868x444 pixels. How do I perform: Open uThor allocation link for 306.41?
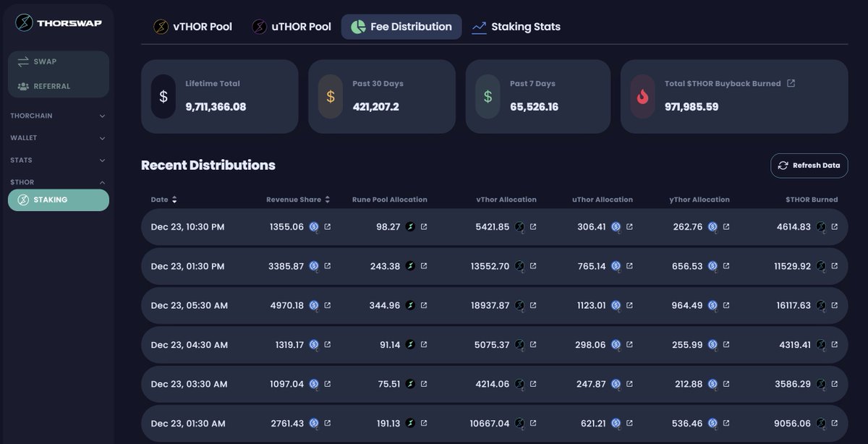pyautogui.click(x=629, y=227)
